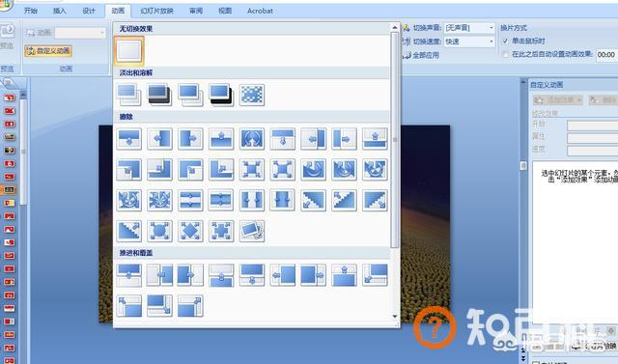Viewport: 618px width, 364px height.
Task: Enable 在此之后自动设置动画效果 checkbox
Action: pos(505,55)
